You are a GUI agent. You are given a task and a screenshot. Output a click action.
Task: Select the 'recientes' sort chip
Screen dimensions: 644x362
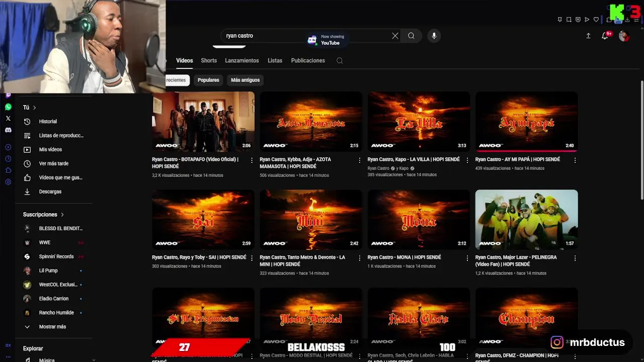177,80
